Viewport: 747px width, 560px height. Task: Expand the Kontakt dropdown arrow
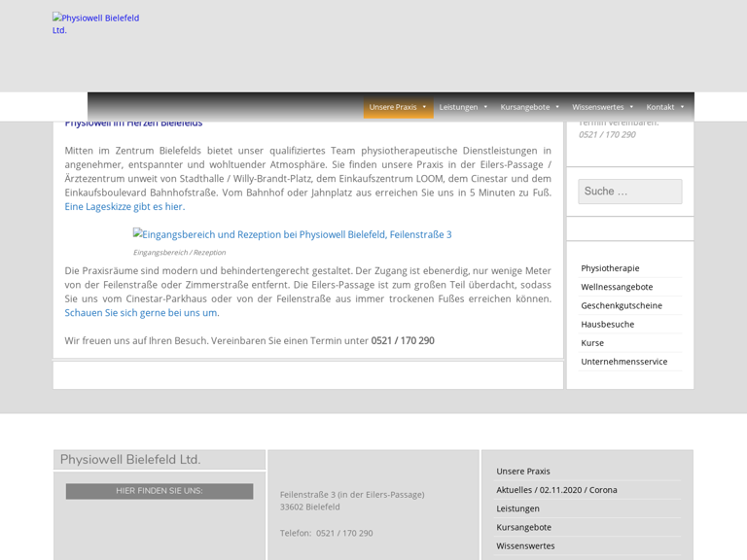(682, 107)
